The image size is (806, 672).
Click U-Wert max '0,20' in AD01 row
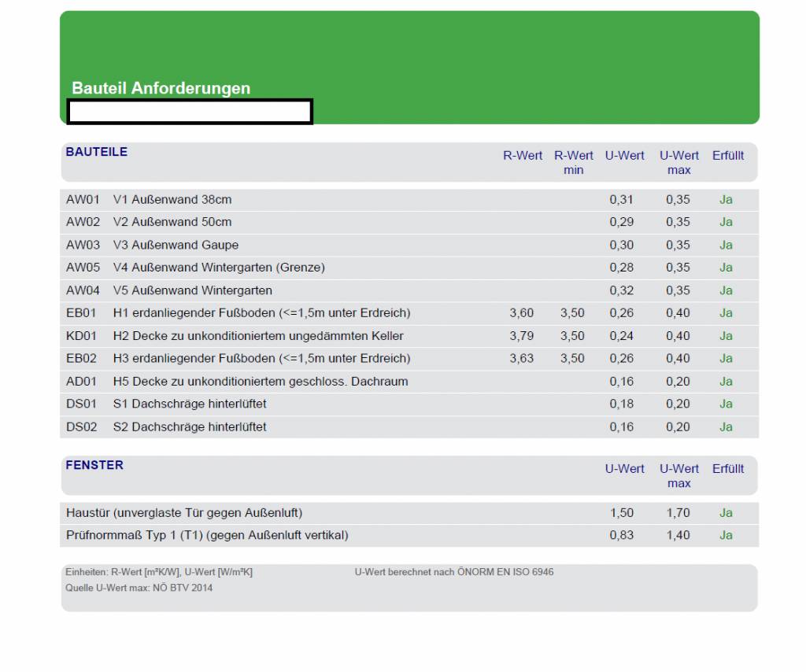point(678,382)
